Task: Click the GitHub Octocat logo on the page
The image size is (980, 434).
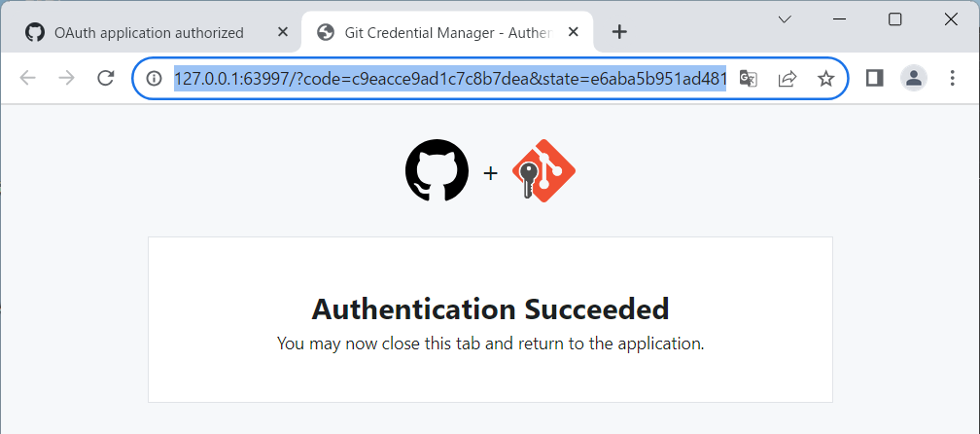Action: pyautogui.click(x=437, y=171)
